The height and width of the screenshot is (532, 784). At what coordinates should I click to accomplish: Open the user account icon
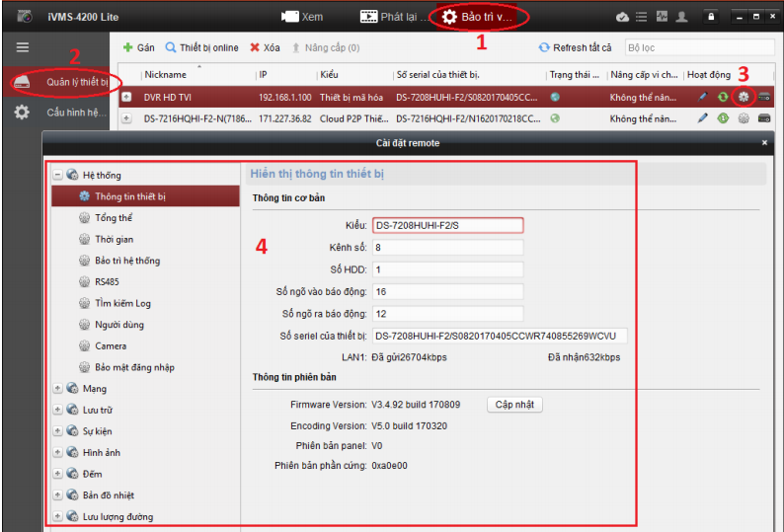[681, 17]
